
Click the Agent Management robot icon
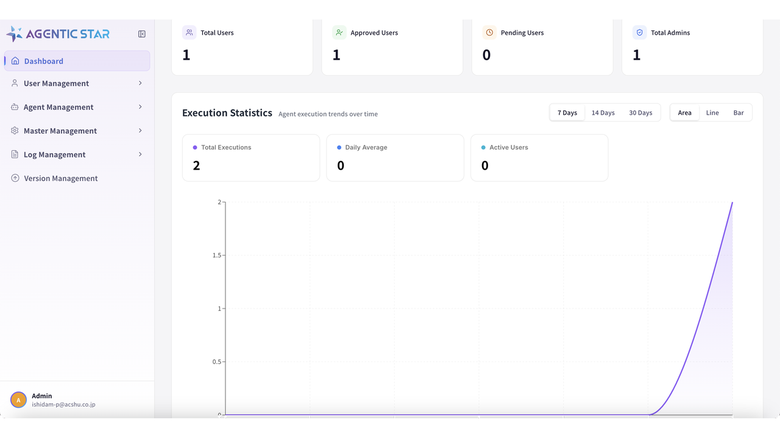point(14,107)
